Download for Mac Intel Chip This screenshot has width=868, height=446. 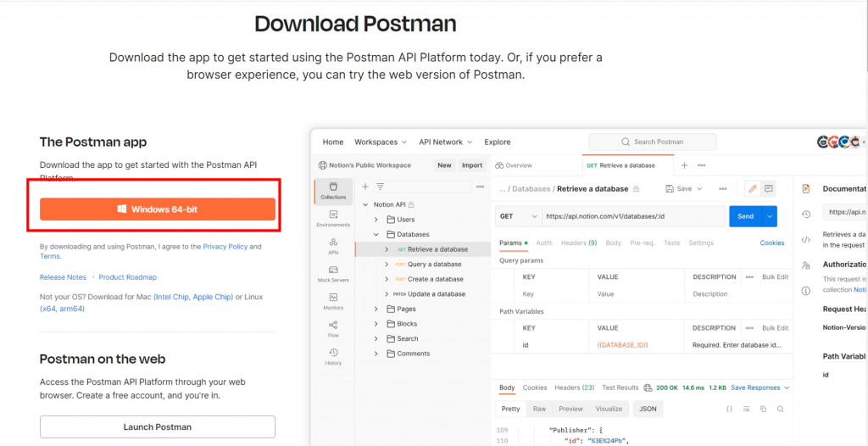[x=172, y=297]
